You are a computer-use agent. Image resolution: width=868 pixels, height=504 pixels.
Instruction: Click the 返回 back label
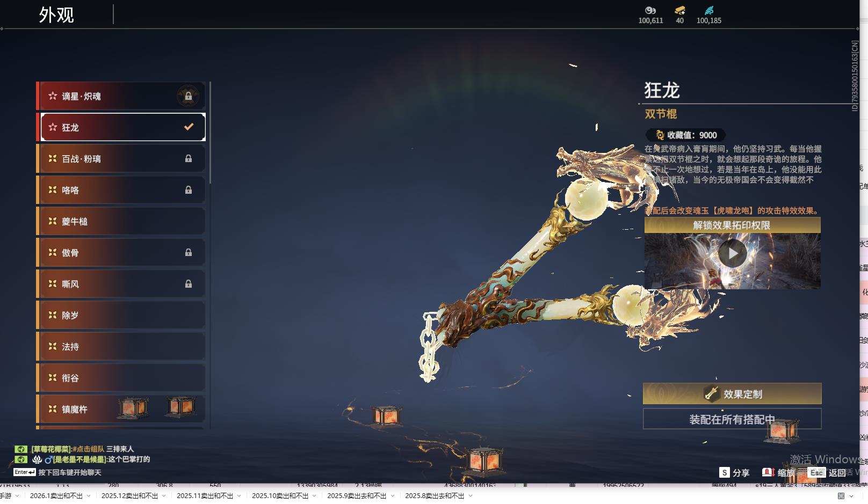pos(837,473)
